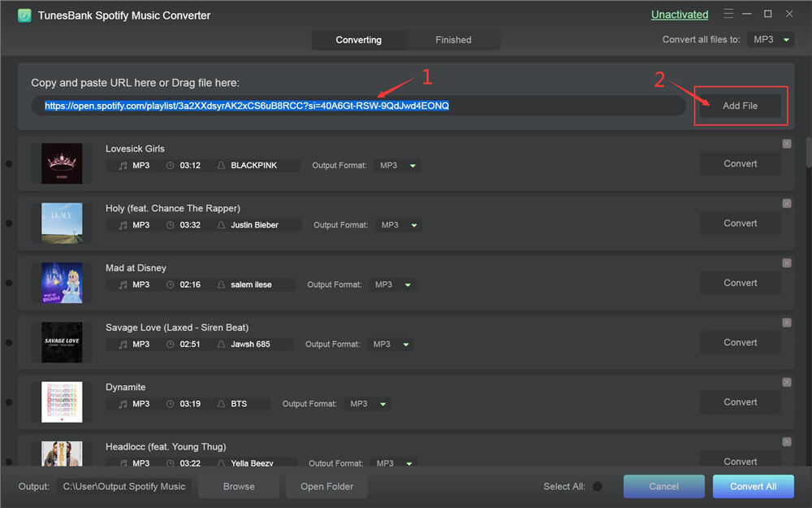Select the Mad at Disney radio dot
This screenshot has height=508, width=812.
click(x=9, y=283)
